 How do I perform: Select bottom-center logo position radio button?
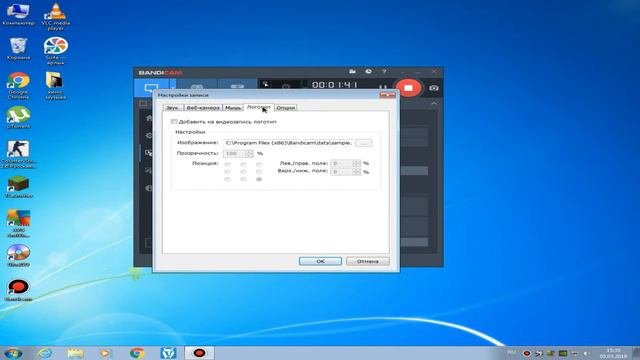[x=243, y=179]
